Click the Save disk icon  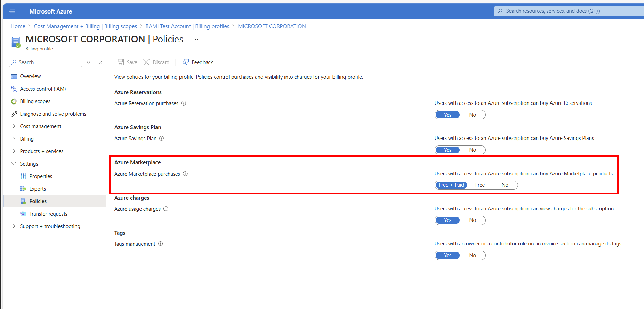coord(121,62)
